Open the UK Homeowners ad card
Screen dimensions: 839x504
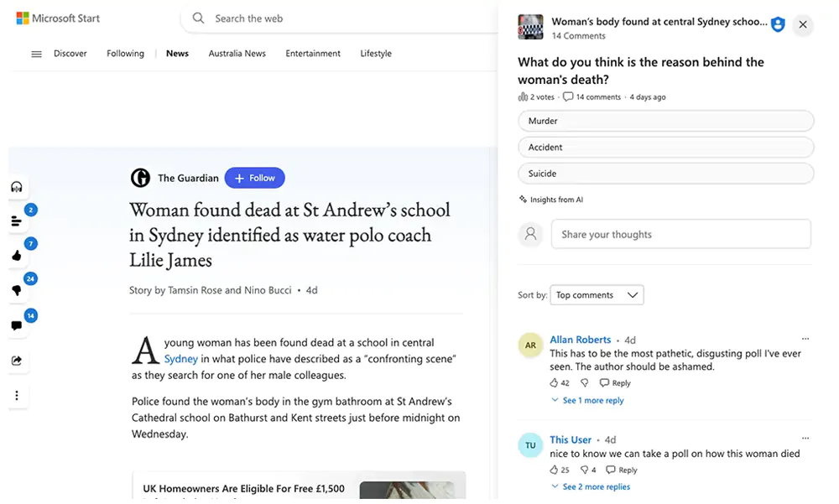tap(300, 486)
